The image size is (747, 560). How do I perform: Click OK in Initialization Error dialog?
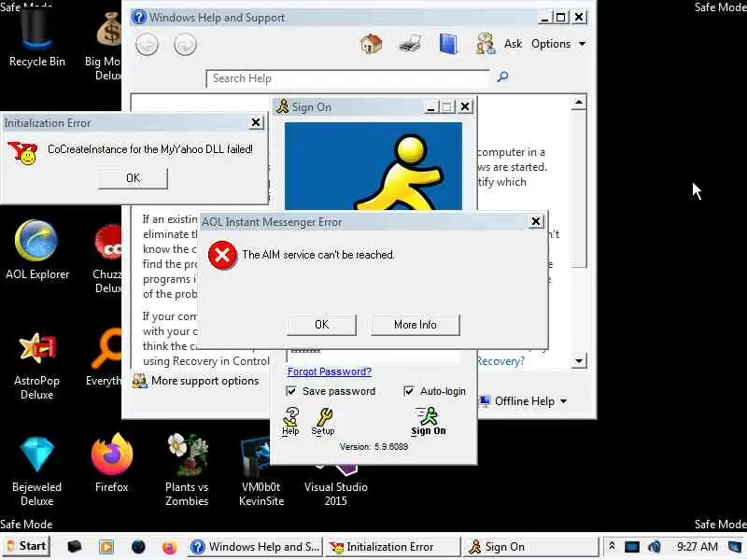pyautogui.click(x=133, y=178)
